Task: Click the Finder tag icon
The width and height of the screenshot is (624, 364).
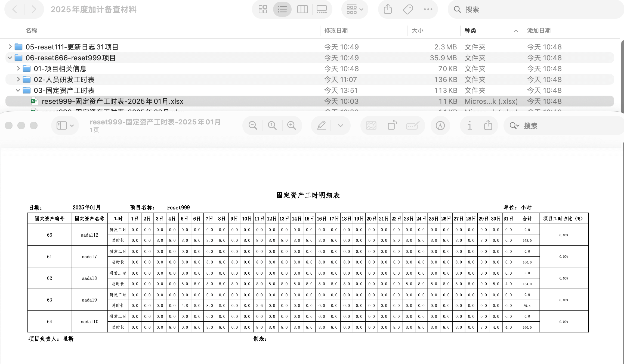Action: [408, 10]
